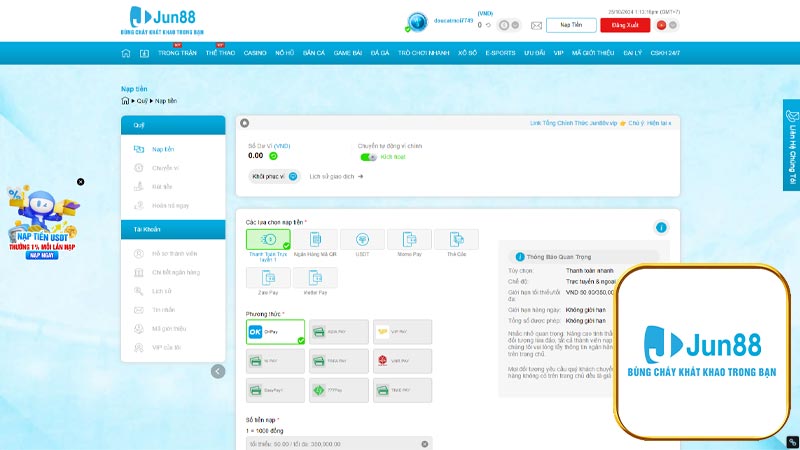
Task: Choose the EasyPay1 payment method
Action: pyautogui.click(x=276, y=390)
